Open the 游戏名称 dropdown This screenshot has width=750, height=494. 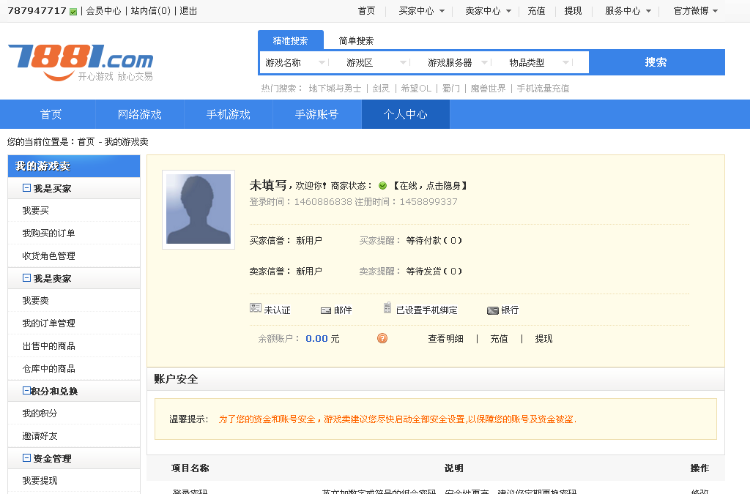tap(296, 62)
